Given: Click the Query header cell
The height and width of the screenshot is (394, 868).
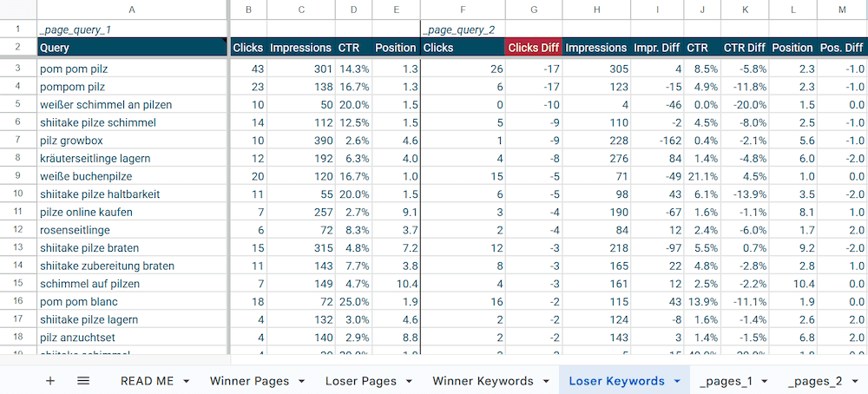Looking at the screenshot, I should [x=132, y=48].
